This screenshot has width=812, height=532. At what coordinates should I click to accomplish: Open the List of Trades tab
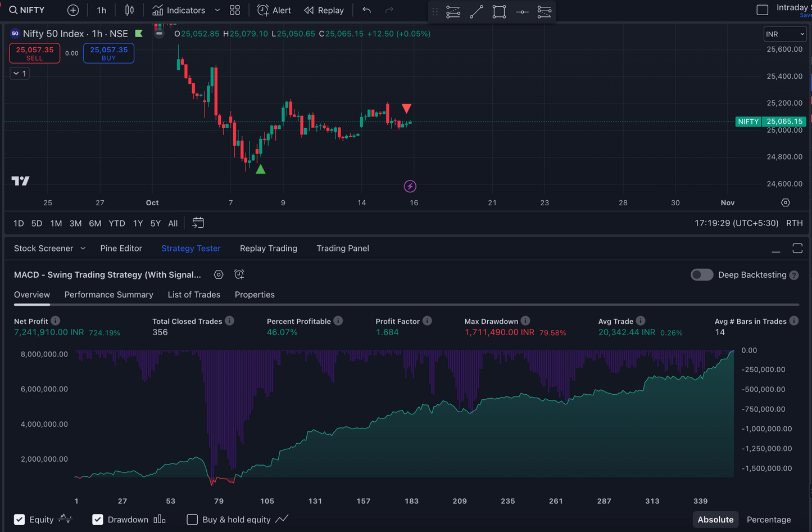pos(194,295)
